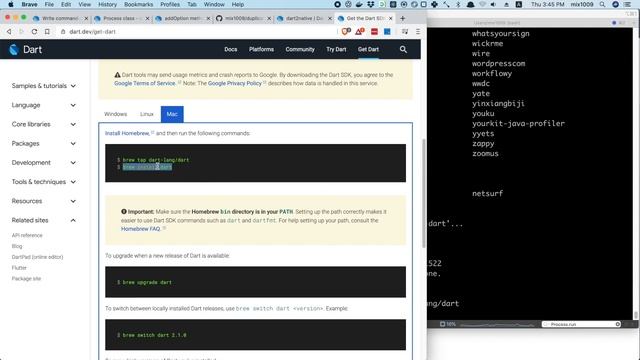Click 'yourkit-java-profiler' line in terminal window
Image resolution: width=640 pixels, height=360 pixels.
coord(518,123)
